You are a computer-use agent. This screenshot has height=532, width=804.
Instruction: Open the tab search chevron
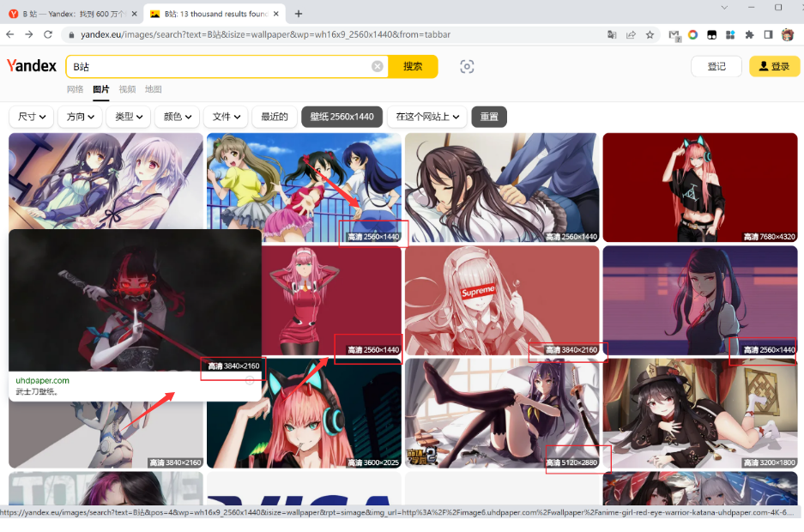click(x=724, y=7)
